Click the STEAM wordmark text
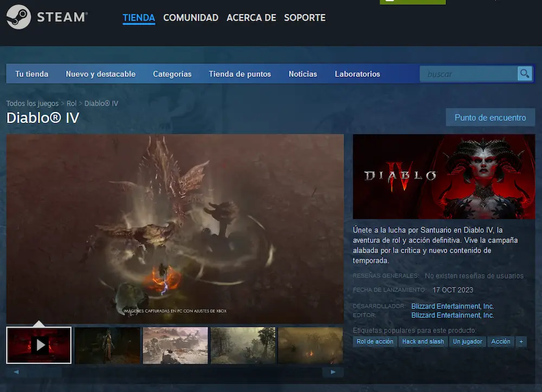Screen dimensions: 542x392 62,17
